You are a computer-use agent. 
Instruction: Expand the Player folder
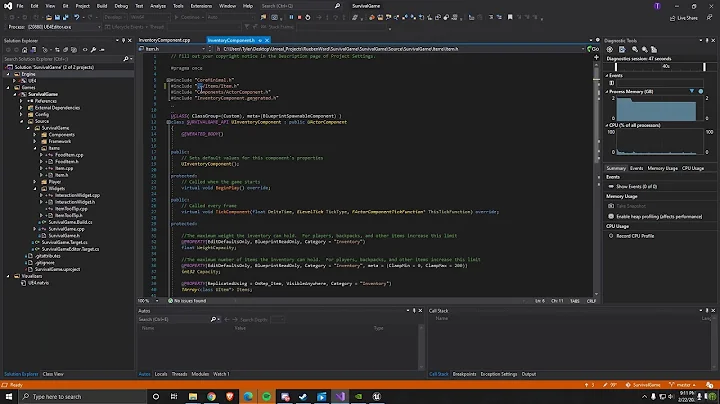(x=35, y=182)
